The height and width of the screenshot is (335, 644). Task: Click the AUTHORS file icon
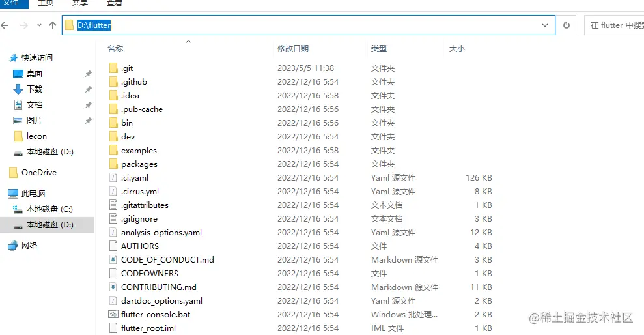click(x=113, y=246)
